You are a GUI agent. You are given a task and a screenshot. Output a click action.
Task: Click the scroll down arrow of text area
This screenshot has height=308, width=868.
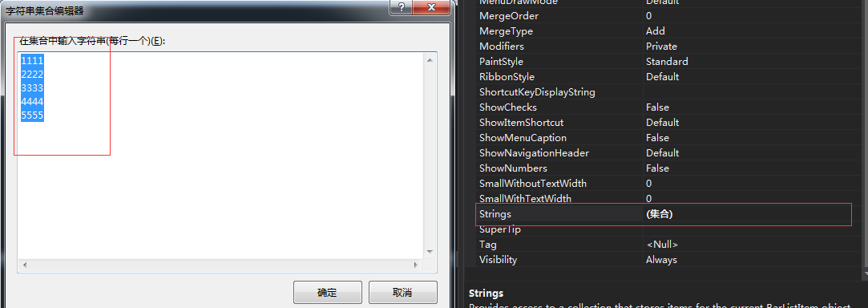pyautogui.click(x=430, y=252)
